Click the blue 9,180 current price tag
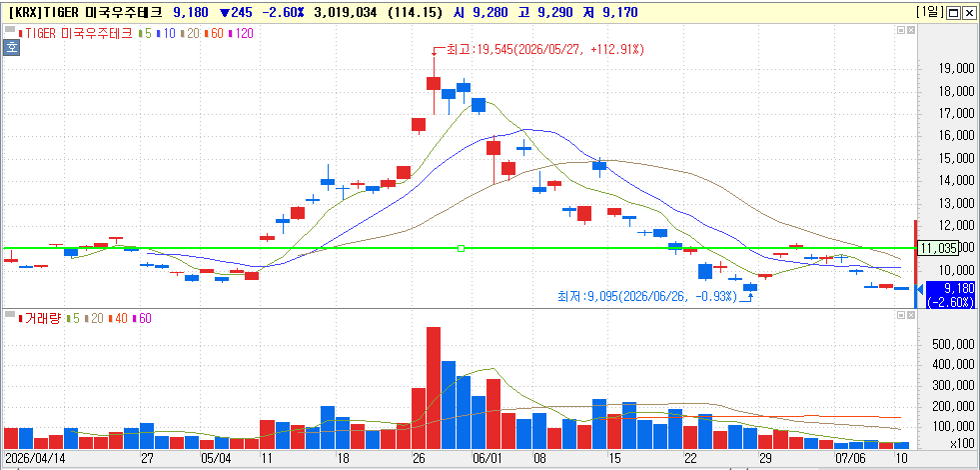The image size is (980, 470). click(950, 295)
